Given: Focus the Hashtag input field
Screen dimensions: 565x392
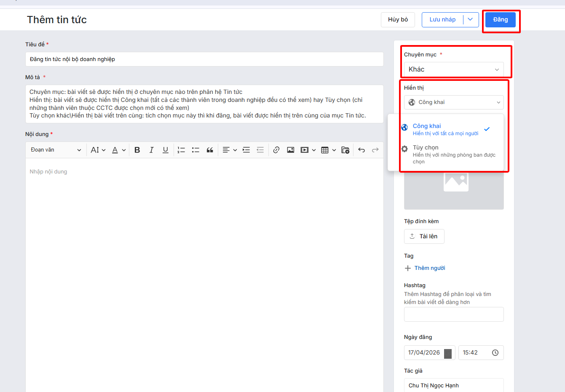Looking at the screenshot, I should (x=454, y=315).
